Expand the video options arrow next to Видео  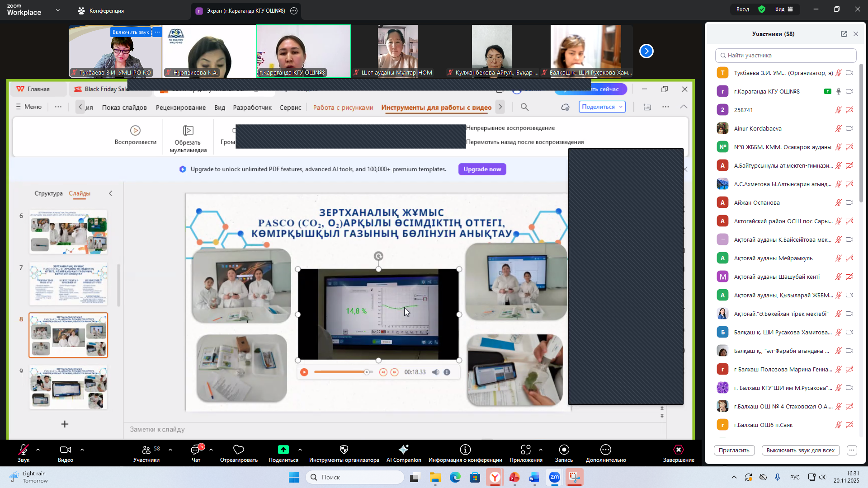coord(82,450)
